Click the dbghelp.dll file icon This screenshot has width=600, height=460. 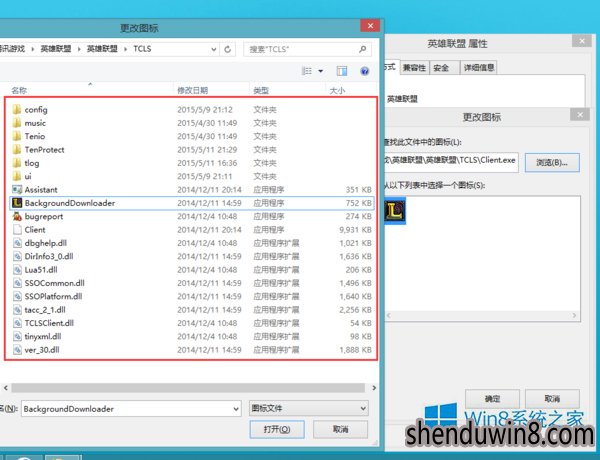pyautogui.click(x=17, y=243)
